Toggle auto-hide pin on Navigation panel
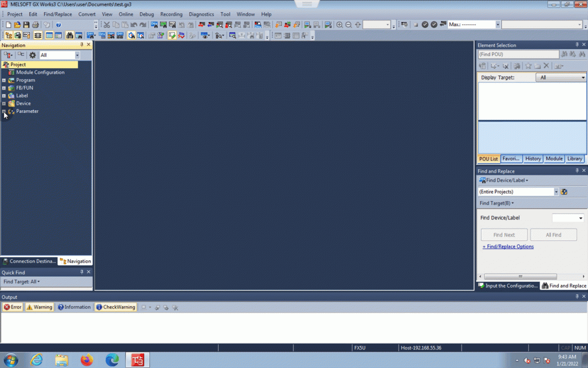This screenshot has height=368, width=588. pyautogui.click(x=82, y=45)
